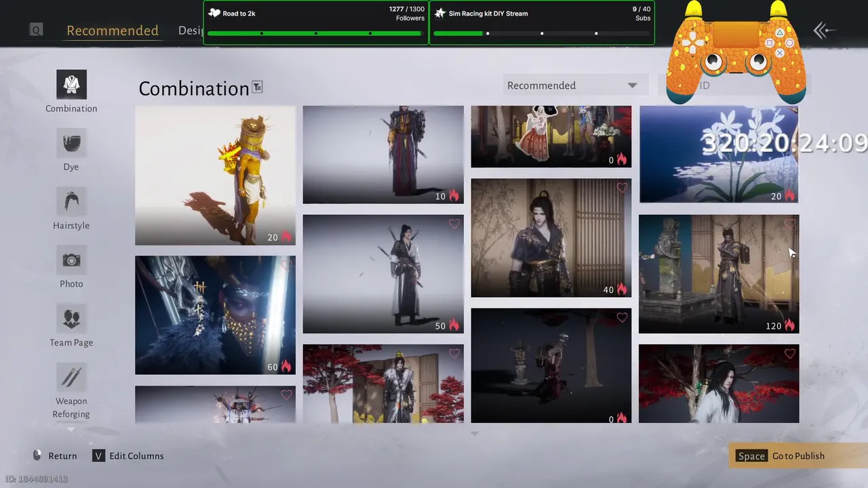Open the cartoon figures thumbnail with 0 likes
This screenshot has width=868, height=488.
tap(551, 136)
